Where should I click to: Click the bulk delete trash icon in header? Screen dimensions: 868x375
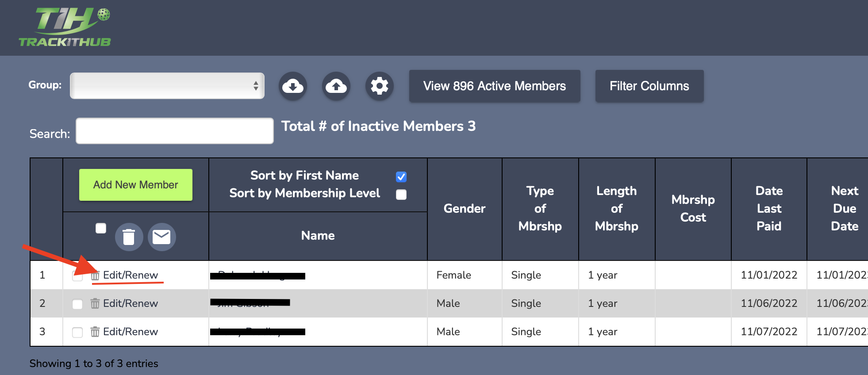129,237
